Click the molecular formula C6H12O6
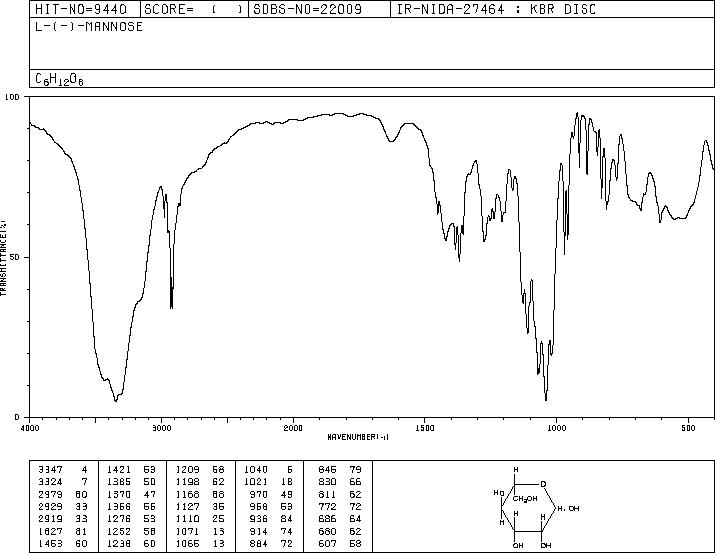Viewport: 715px width, 553px height. coord(59,79)
